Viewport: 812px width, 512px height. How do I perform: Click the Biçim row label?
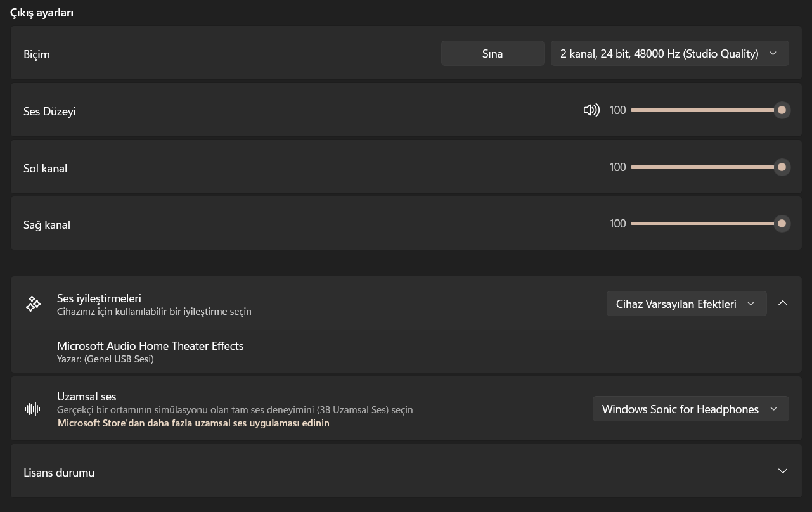click(x=37, y=54)
